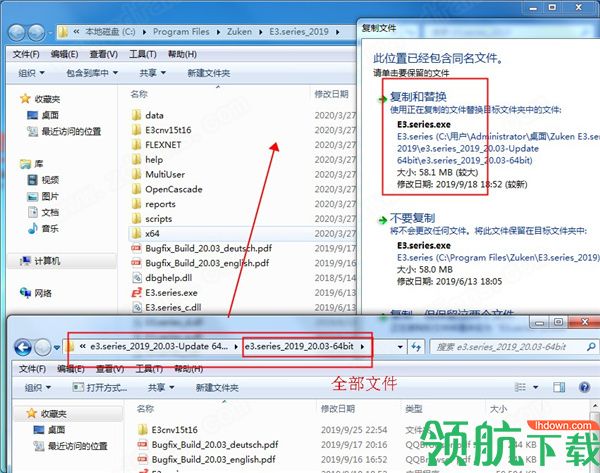Open 查看(V) menu in top window
The image size is (600, 473).
[x=103, y=54]
